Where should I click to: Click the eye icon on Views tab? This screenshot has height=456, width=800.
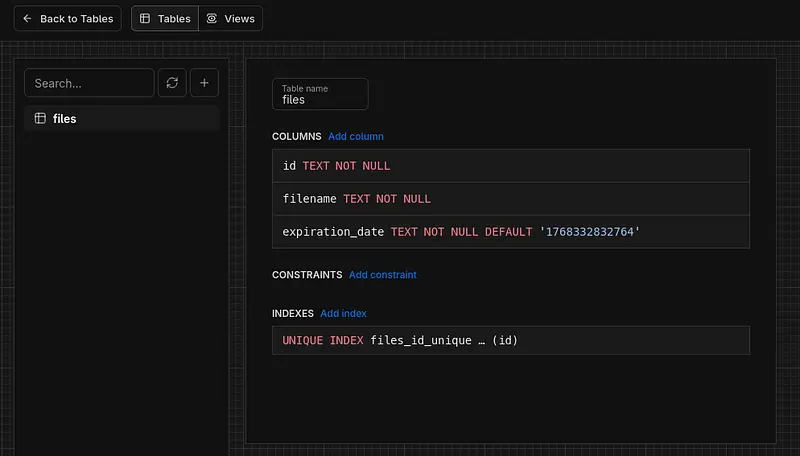pos(211,19)
